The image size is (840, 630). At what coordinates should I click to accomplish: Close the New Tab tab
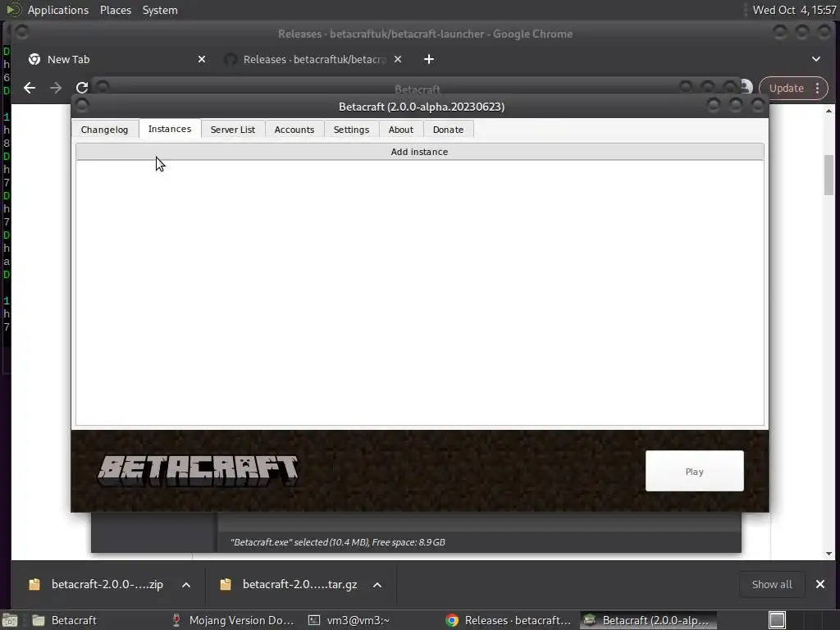[x=202, y=59]
